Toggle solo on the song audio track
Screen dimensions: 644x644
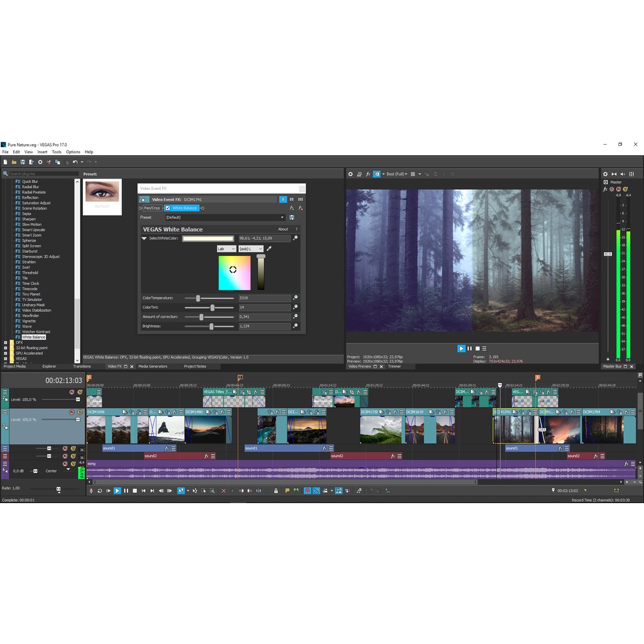click(72, 464)
